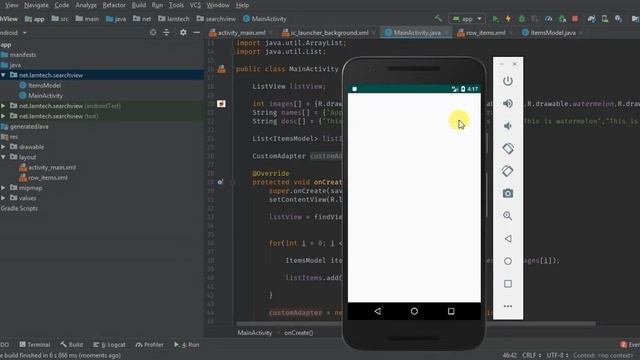Open the Build menu
This screenshot has height=360, width=640.
(x=139, y=5)
